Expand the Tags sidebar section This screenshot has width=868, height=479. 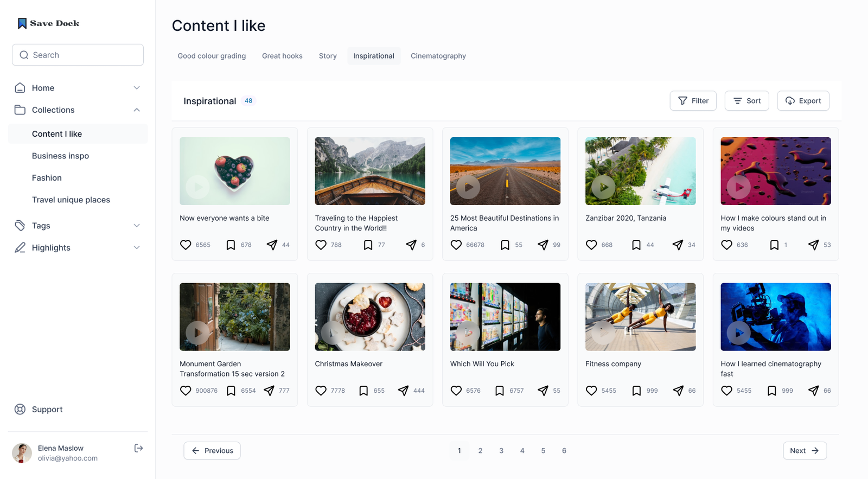click(x=137, y=226)
